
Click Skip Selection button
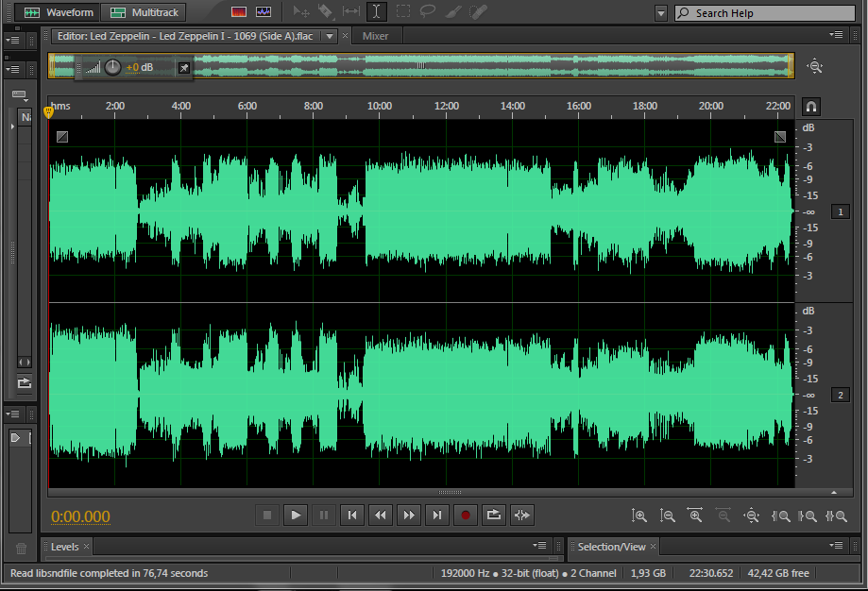pyautogui.click(x=522, y=515)
